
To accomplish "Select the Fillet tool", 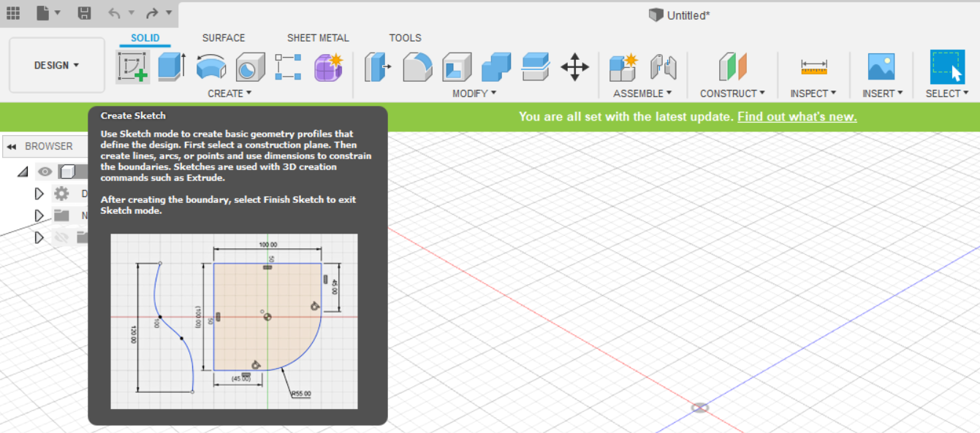I will coord(417,66).
